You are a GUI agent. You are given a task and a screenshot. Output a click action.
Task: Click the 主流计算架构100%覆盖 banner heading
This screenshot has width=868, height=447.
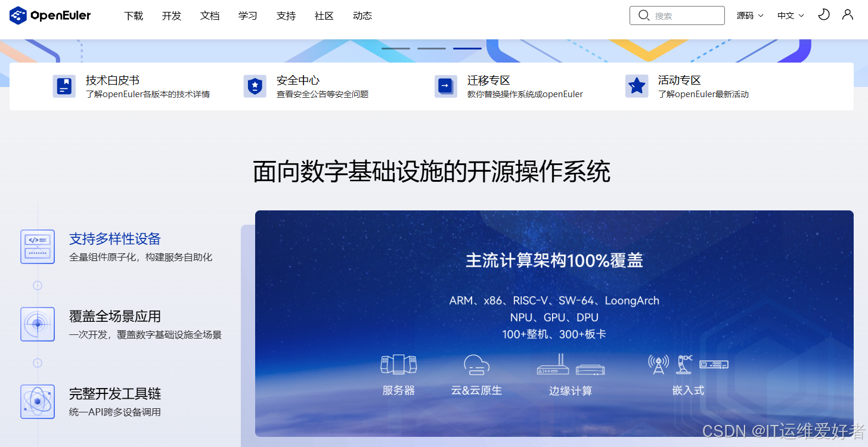click(x=554, y=261)
